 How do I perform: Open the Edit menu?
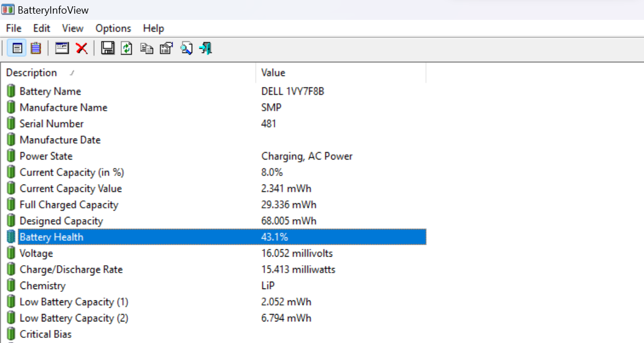pyautogui.click(x=41, y=28)
